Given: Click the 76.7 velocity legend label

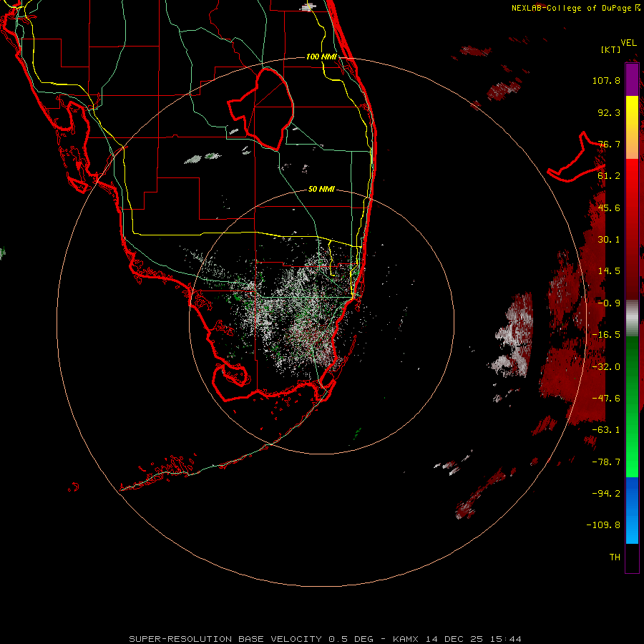Looking at the screenshot, I should click(x=609, y=144).
